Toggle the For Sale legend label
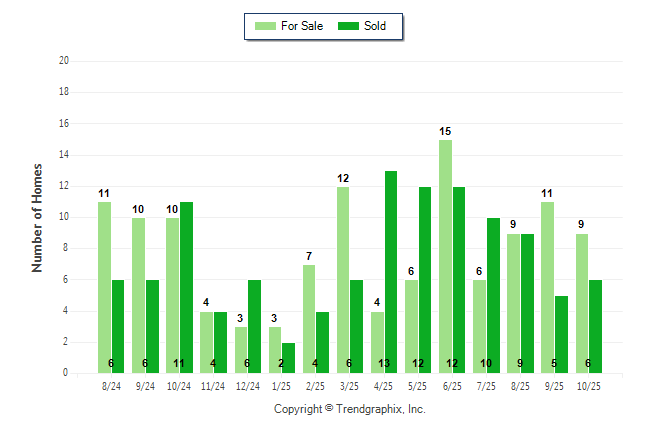The height and width of the screenshot is (434, 646). coord(303,26)
